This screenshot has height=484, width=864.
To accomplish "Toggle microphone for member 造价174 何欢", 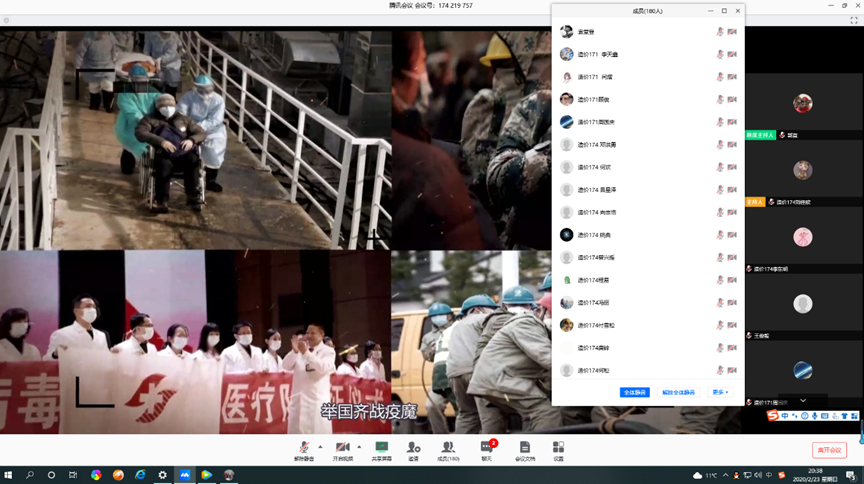I will coord(720,167).
